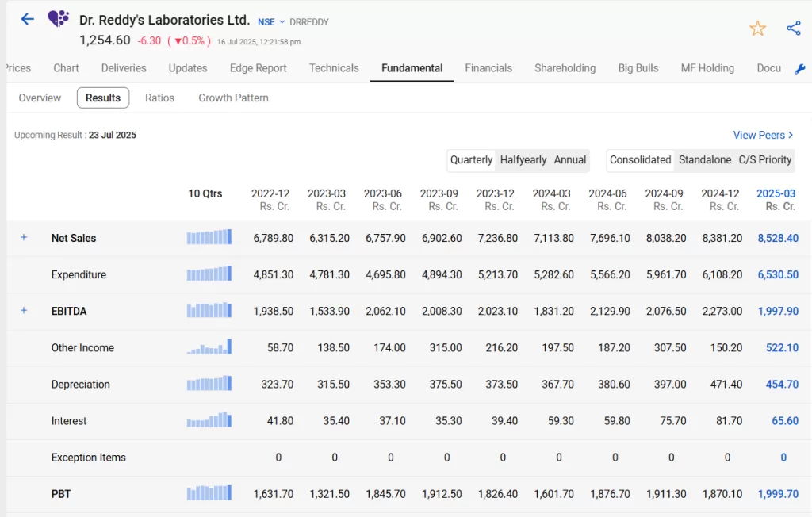
Task: Switch results to Quarterly
Action: tap(471, 159)
